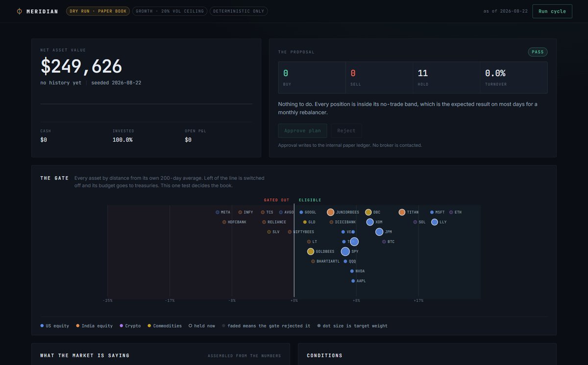Viewport: 588px width, 365px height.
Task: Click 'faded means the gate rejected it'
Action: [x=266, y=326]
